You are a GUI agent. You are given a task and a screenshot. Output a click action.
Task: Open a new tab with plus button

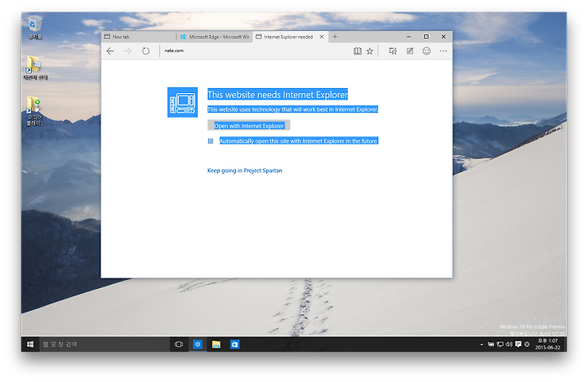(x=335, y=37)
